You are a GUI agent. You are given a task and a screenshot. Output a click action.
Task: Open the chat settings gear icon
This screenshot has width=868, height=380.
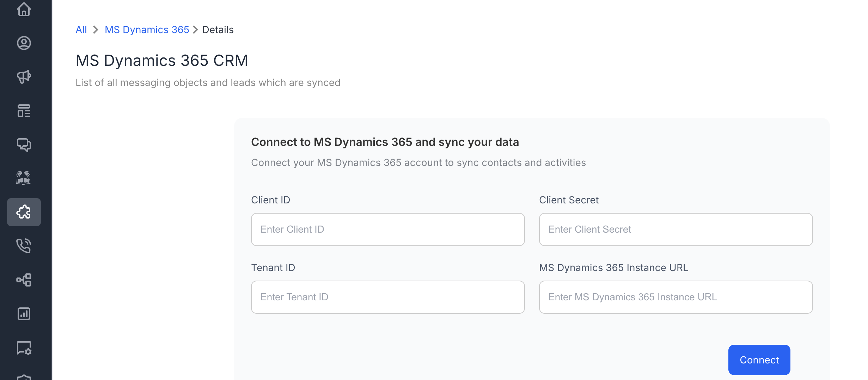click(24, 348)
